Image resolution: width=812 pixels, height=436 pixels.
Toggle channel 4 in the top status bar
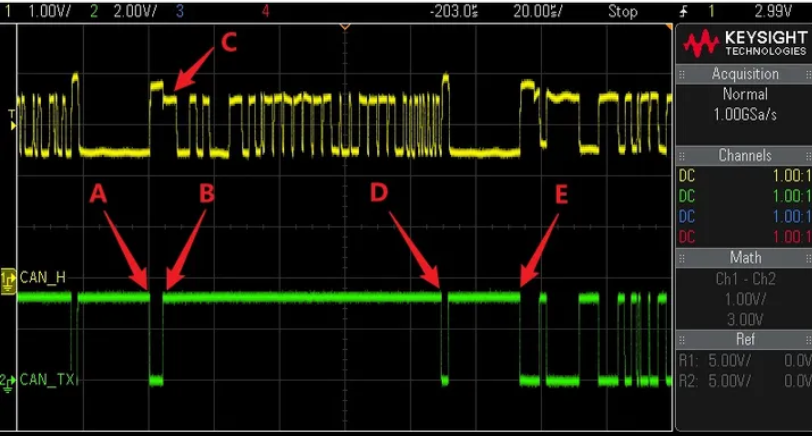click(x=265, y=12)
